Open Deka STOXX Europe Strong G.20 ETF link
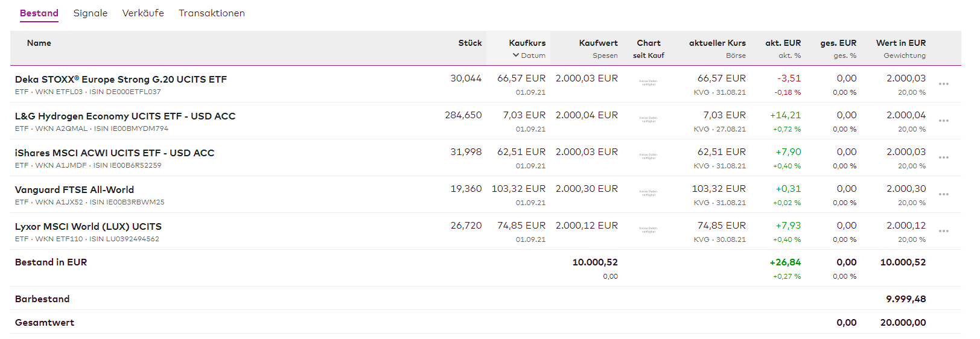 pos(121,80)
